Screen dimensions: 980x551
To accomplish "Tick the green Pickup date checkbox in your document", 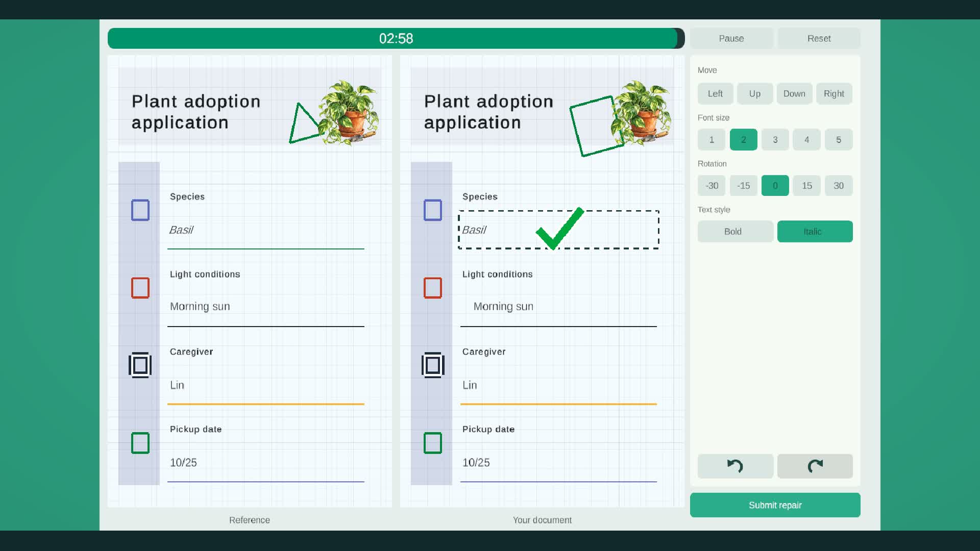I will tap(433, 443).
